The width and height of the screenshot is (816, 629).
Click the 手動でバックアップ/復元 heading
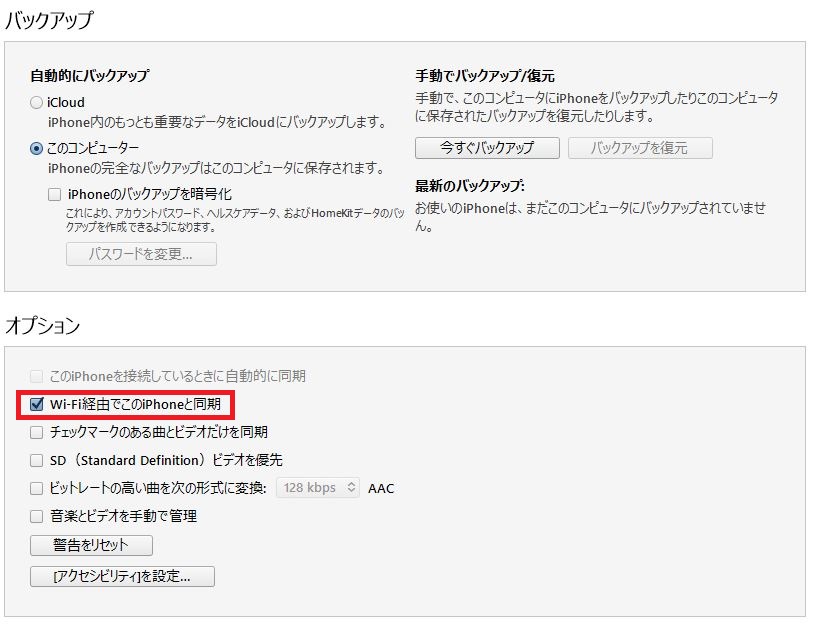(484, 76)
